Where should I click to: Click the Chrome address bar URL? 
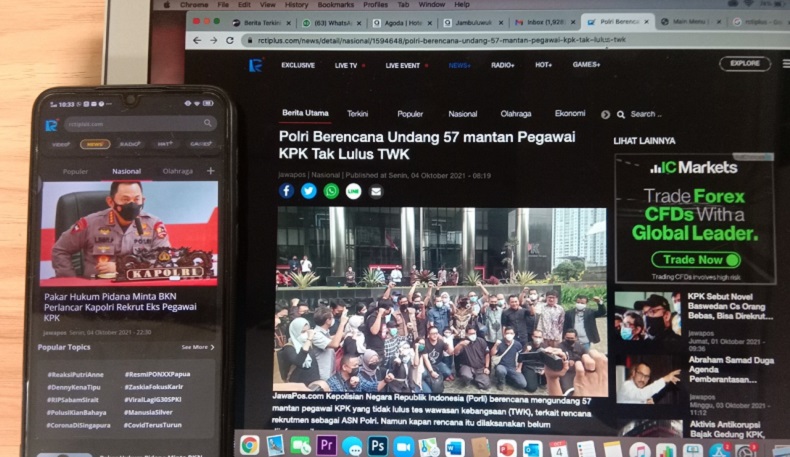(441, 40)
